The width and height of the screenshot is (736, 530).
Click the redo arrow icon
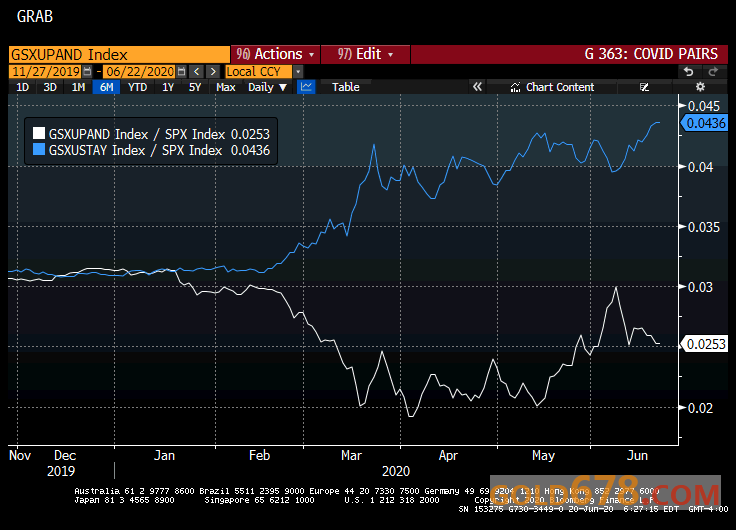point(713,72)
